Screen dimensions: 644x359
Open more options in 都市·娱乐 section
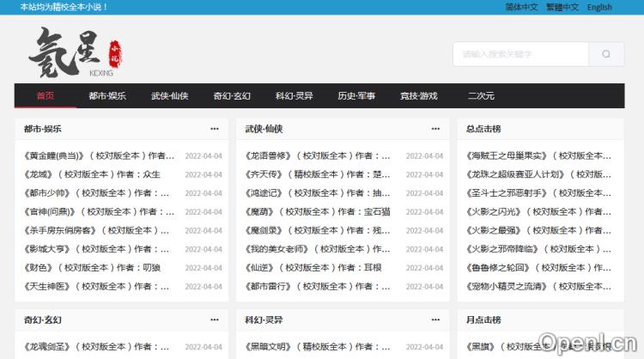pos(215,129)
